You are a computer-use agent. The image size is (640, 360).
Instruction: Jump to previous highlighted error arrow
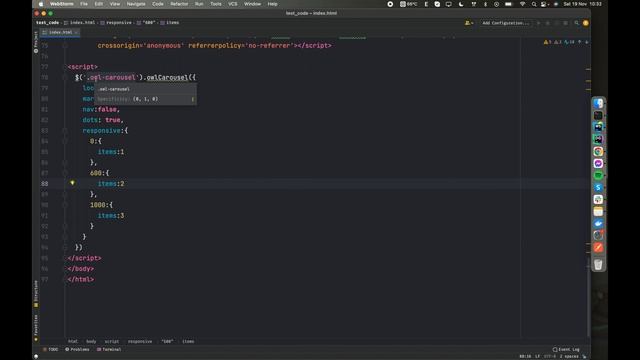580,42
